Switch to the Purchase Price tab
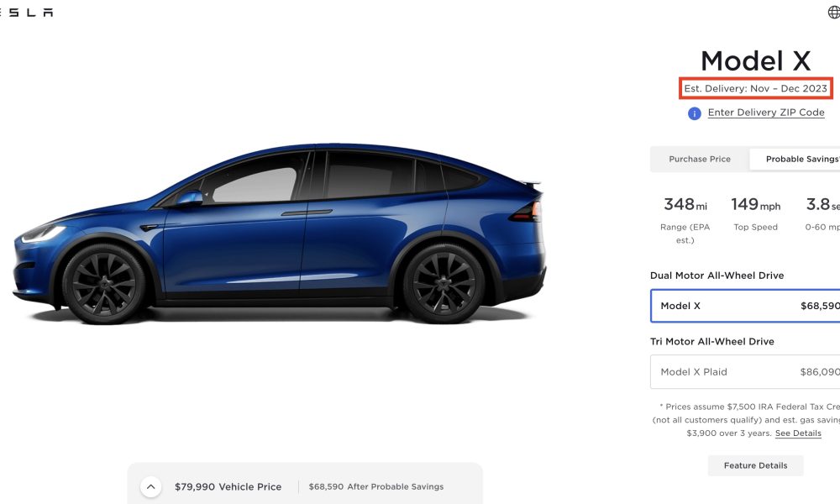This screenshot has height=504, width=840. (x=700, y=159)
